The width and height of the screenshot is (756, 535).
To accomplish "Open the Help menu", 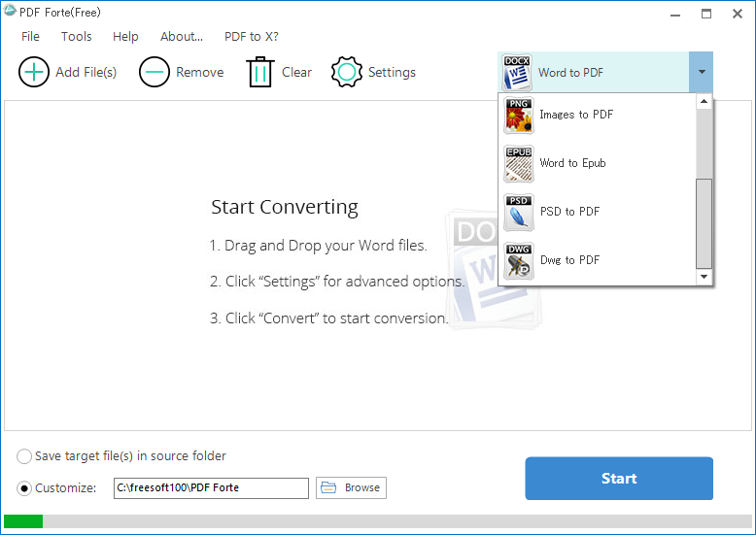I will click(125, 37).
